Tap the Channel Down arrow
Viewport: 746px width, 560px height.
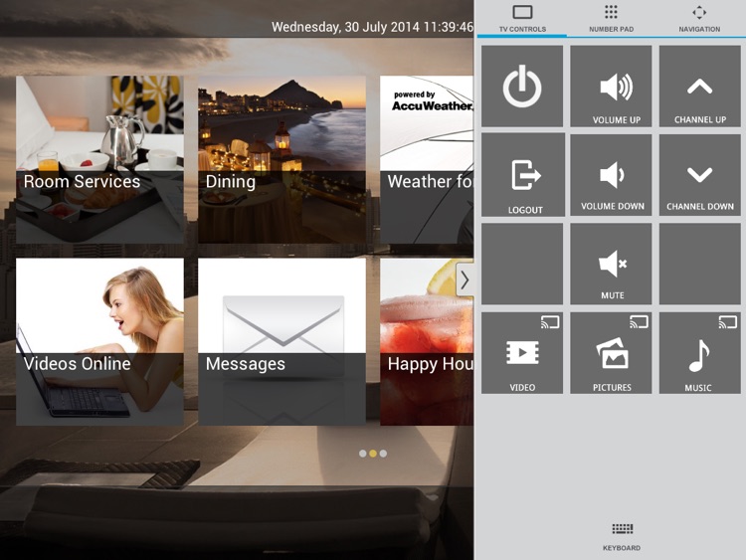(x=700, y=175)
